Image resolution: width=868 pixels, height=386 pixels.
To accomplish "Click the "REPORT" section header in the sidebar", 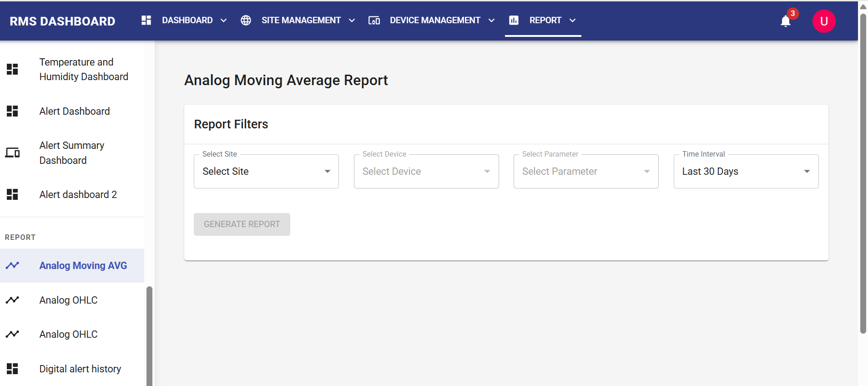I will pyautogui.click(x=20, y=237).
